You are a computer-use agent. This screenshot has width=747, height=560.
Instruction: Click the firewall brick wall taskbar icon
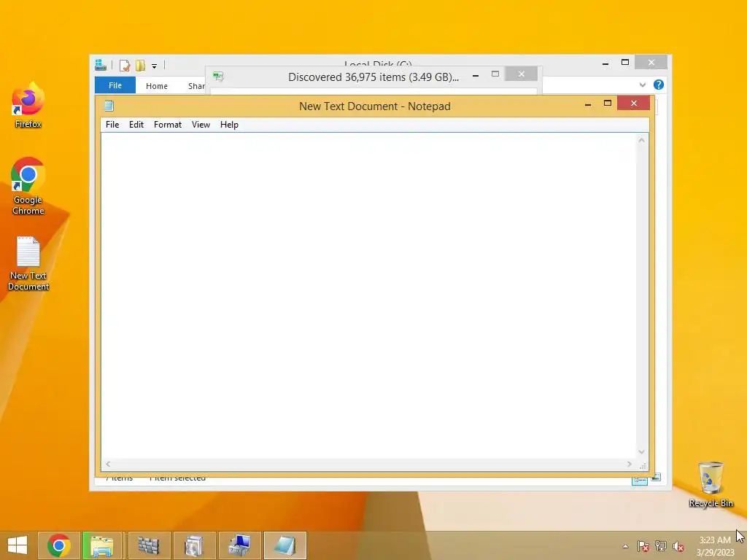[x=148, y=545]
